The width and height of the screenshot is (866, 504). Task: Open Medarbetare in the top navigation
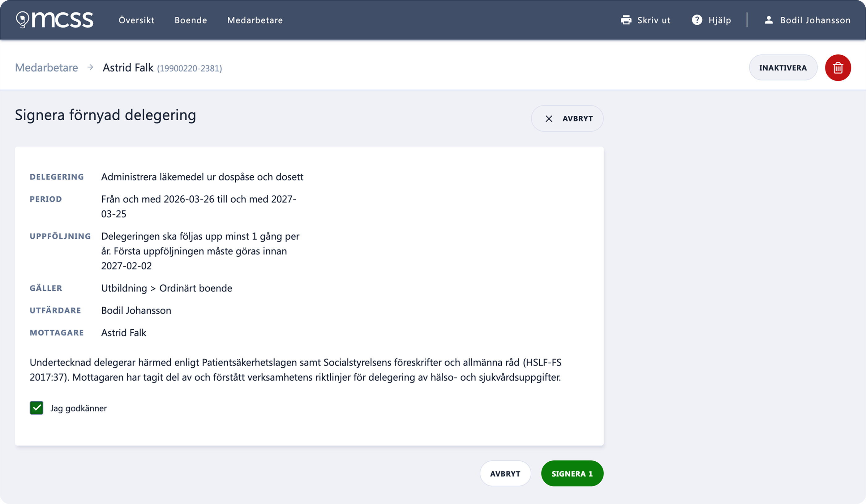click(255, 20)
